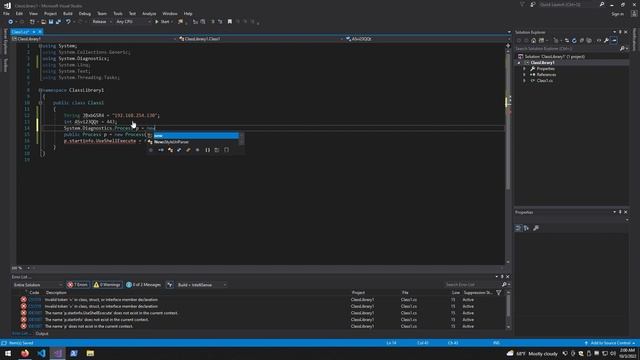Expand the Class1.cs node in Solution Explorer
This screenshot has height=360, width=640.
pos(524,81)
